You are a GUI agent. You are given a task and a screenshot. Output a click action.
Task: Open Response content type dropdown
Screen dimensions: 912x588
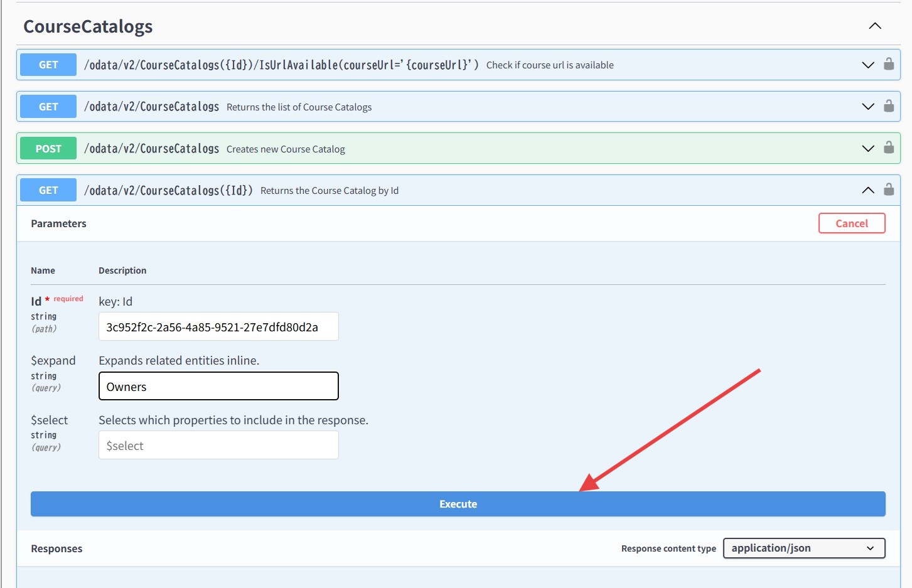pos(804,548)
